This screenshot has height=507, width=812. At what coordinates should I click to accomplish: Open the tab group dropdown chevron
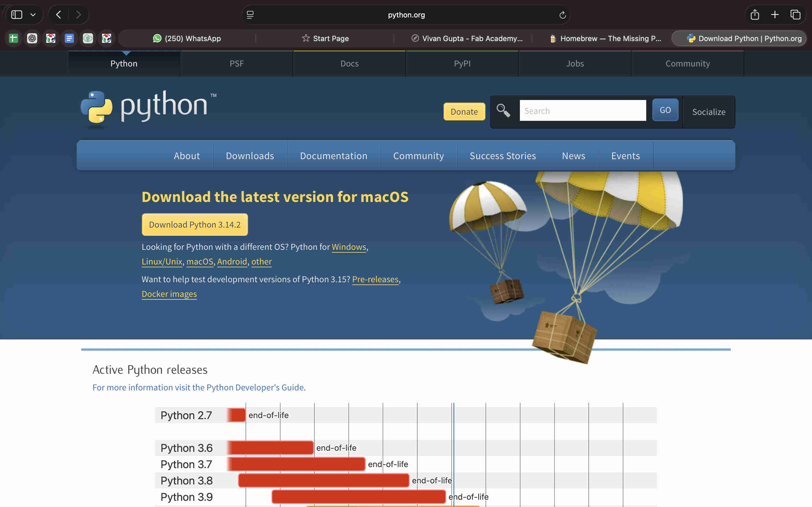(33, 15)
